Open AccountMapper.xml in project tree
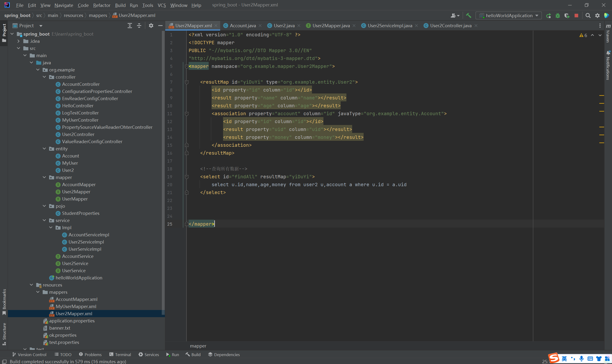Image resolution: width=612 pixels, height=364 pixels. 76,299
